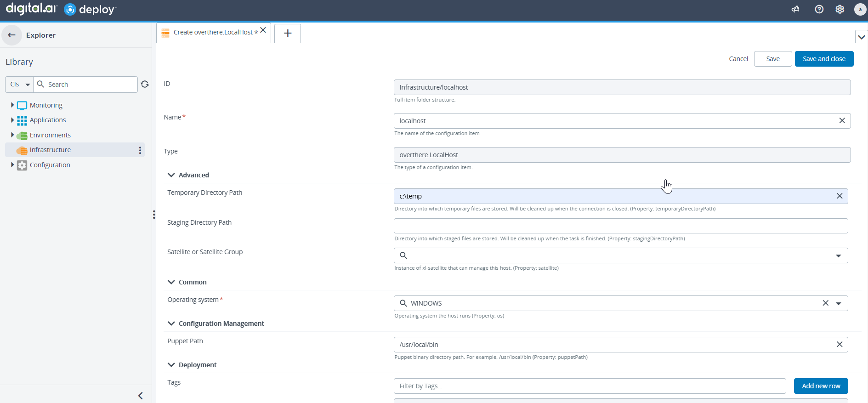This screenshot has width=868, height=403.
Task: Open the help question mark icon
Action: pyautogui.click(x=819, y=9)
